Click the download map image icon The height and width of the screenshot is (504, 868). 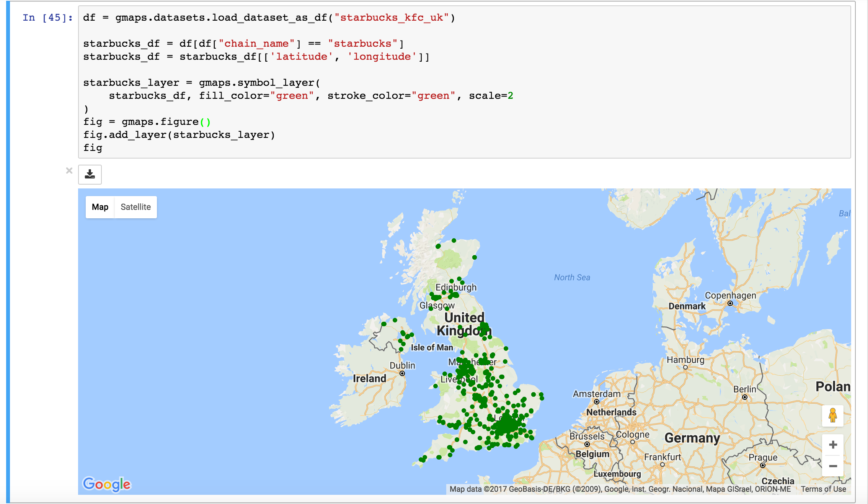(x=90, y=175)
